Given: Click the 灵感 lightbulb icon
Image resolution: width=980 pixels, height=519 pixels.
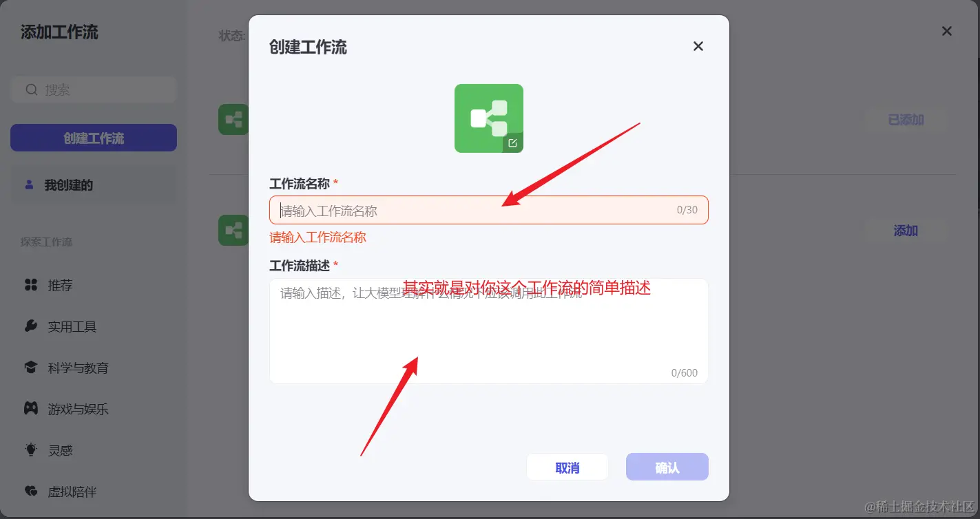Looking at the screenshot, I should point(31,450).
